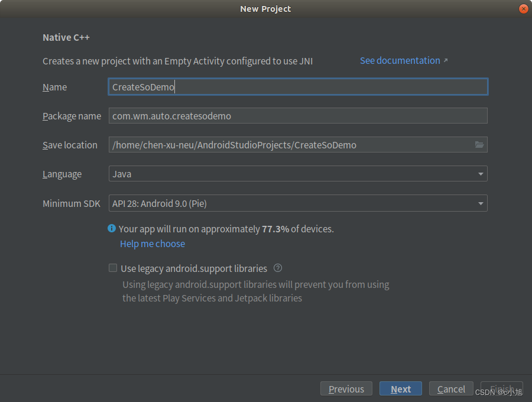Click the Finish button
The height and width of the screenshot is (402, 532).
pyautogui.click(x=502, y=389)
